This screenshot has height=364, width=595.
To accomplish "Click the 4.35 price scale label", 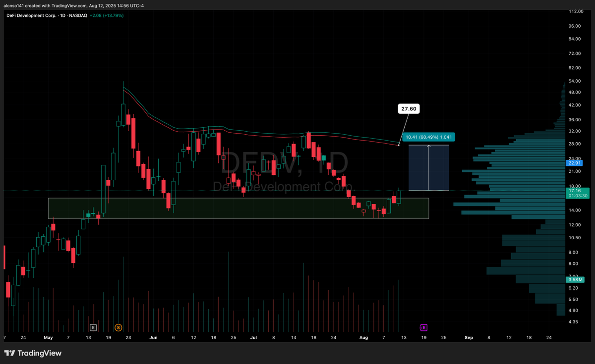I will (x=574, y=322).
